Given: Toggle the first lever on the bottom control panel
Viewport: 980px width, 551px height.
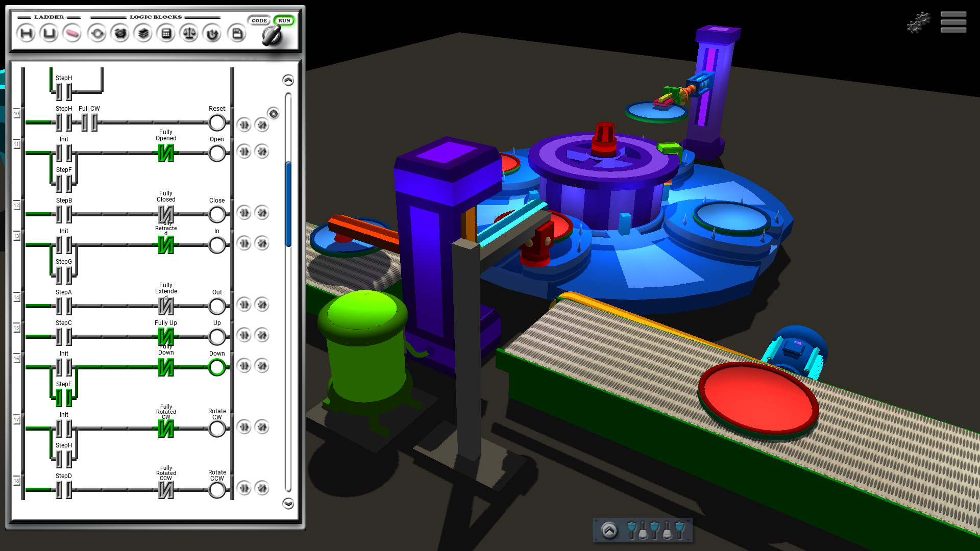Looking at the screenshot, I should pyautogui.click(x=631, y=530).
